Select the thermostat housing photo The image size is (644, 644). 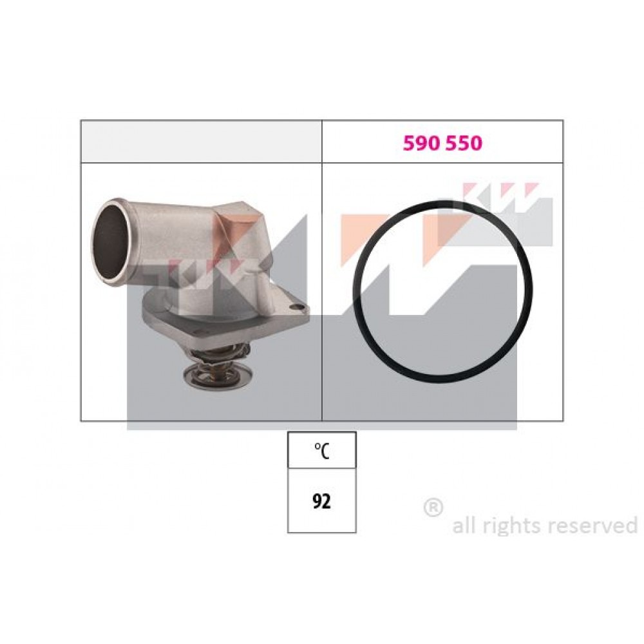(x=201, y=294)
